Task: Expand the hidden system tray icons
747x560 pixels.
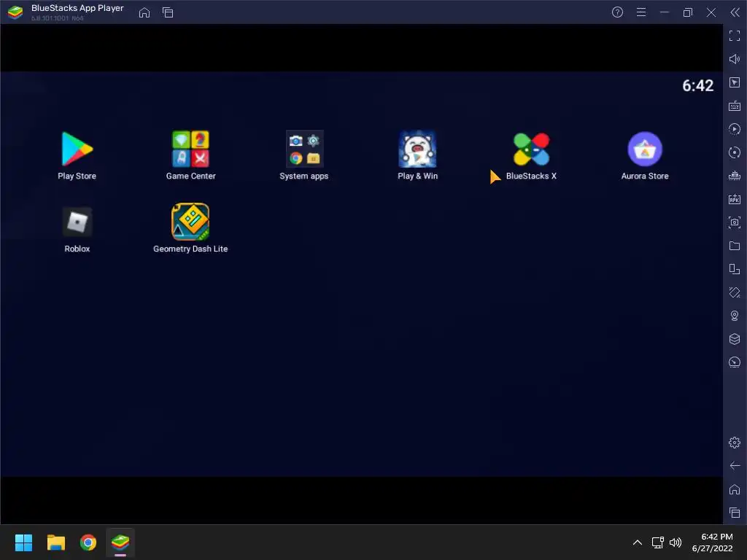Action: pyautogui.click(x=637, y=542)
